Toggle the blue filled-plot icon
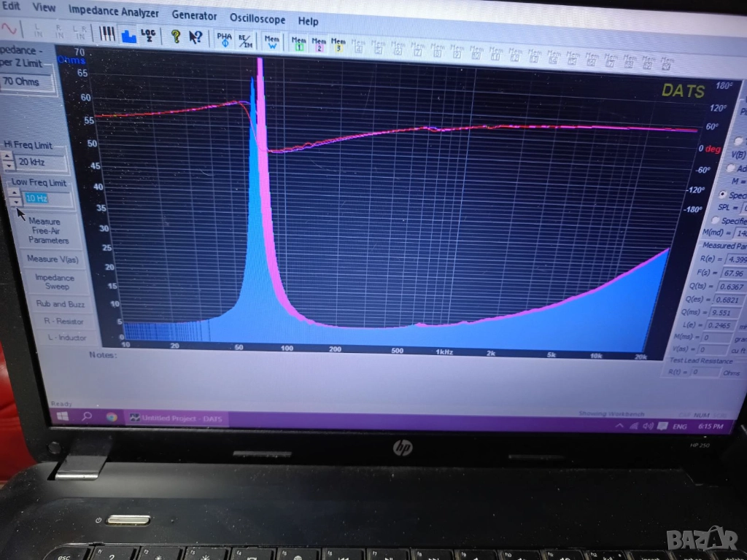 pos(128,35)
